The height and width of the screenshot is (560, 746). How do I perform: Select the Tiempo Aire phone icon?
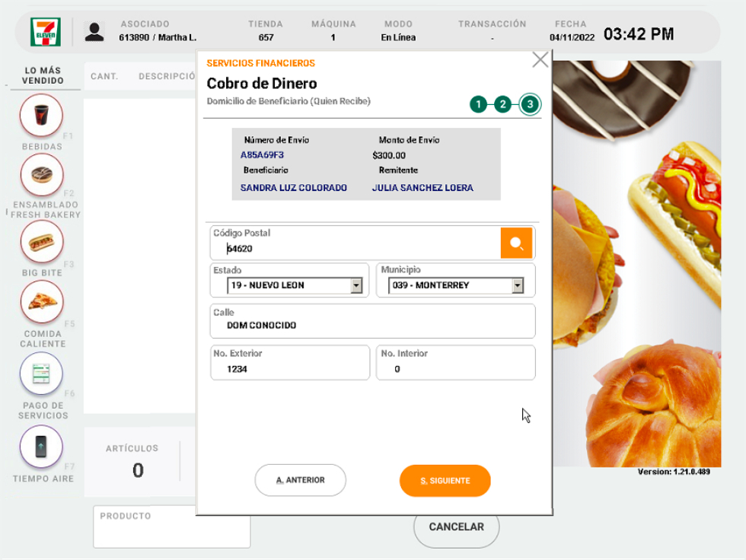(x=42, y=447)
